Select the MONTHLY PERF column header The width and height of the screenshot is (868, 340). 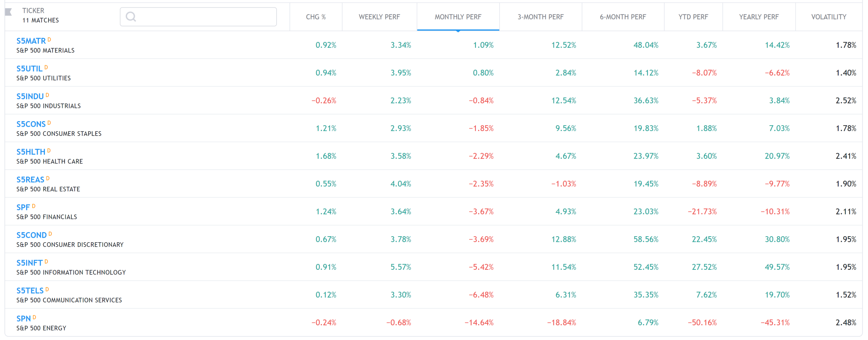(x=458, y=17)
